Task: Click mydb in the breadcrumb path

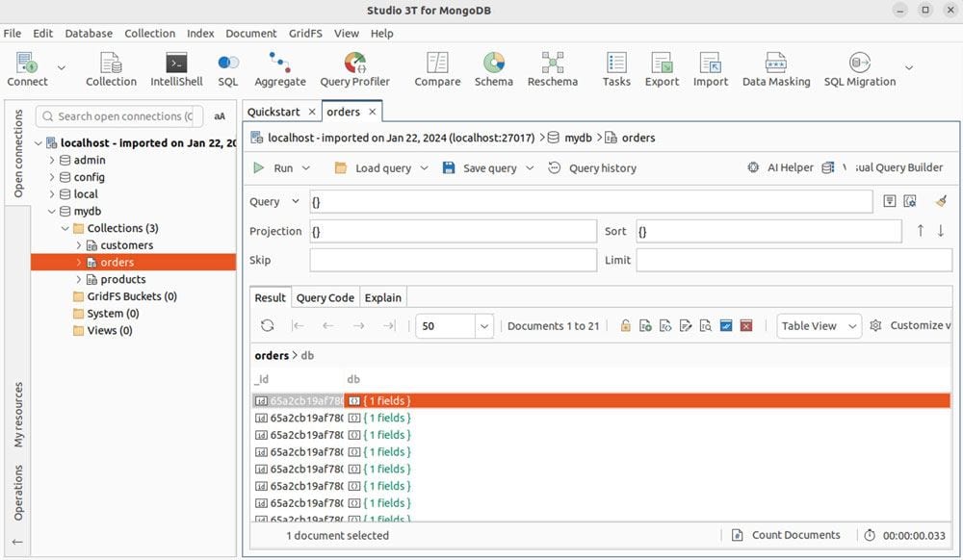Action: 578,138
